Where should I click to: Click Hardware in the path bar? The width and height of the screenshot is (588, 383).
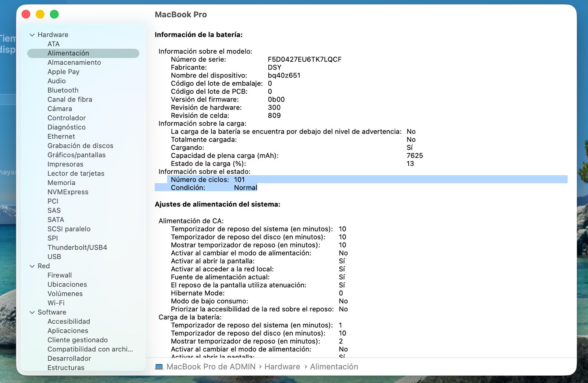[282, 367]
